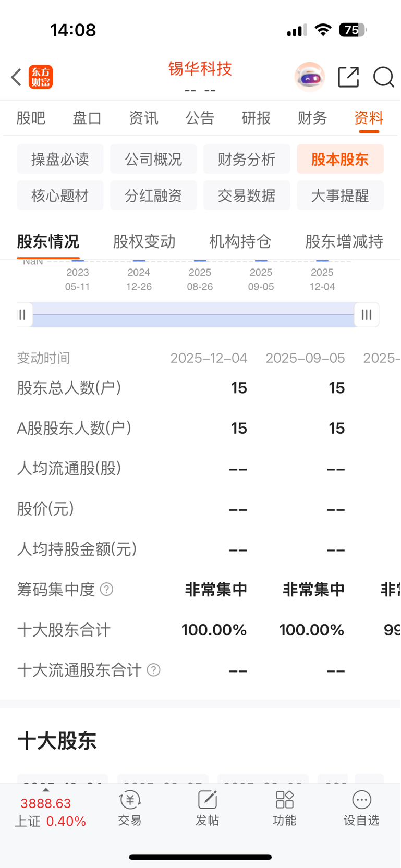This screenshot has width=401, height=868.
Task: Tap the back arrow icon
Action: coord(16,77)
